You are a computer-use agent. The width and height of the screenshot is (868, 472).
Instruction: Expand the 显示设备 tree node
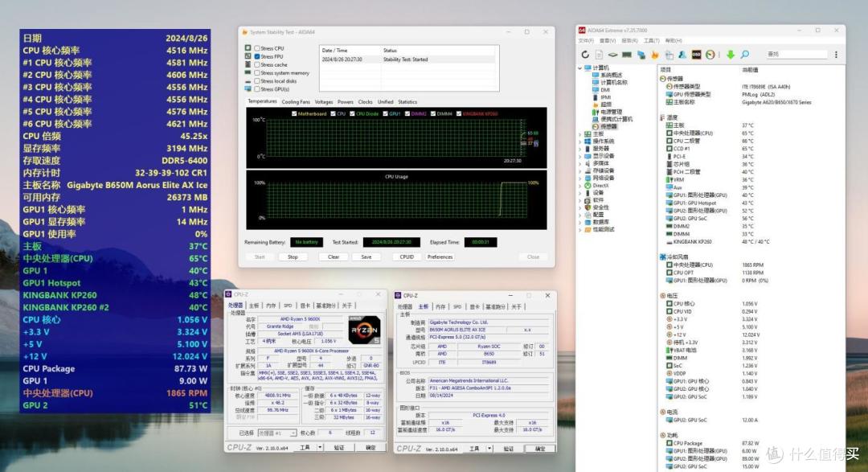(580, 156)
